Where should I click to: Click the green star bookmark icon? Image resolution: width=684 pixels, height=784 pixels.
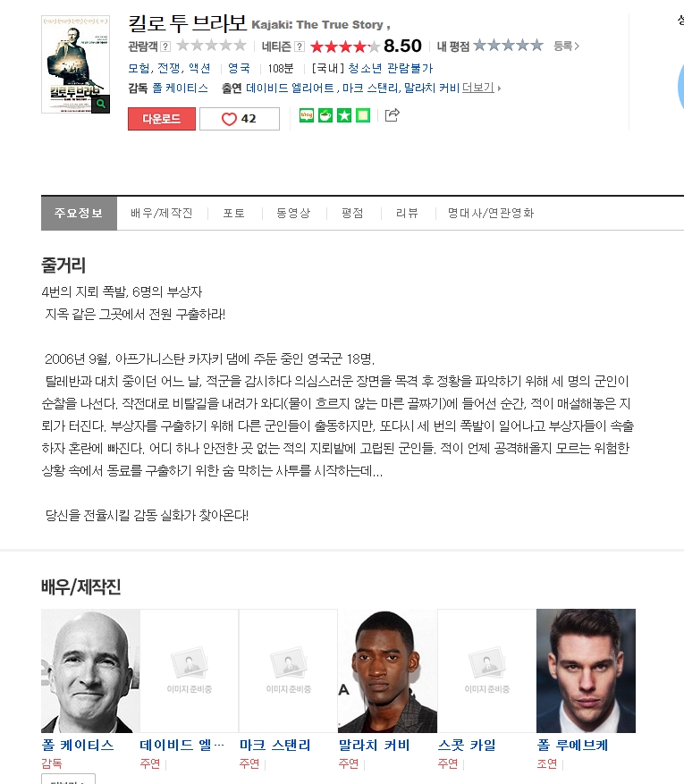click(x=344, y=115)
